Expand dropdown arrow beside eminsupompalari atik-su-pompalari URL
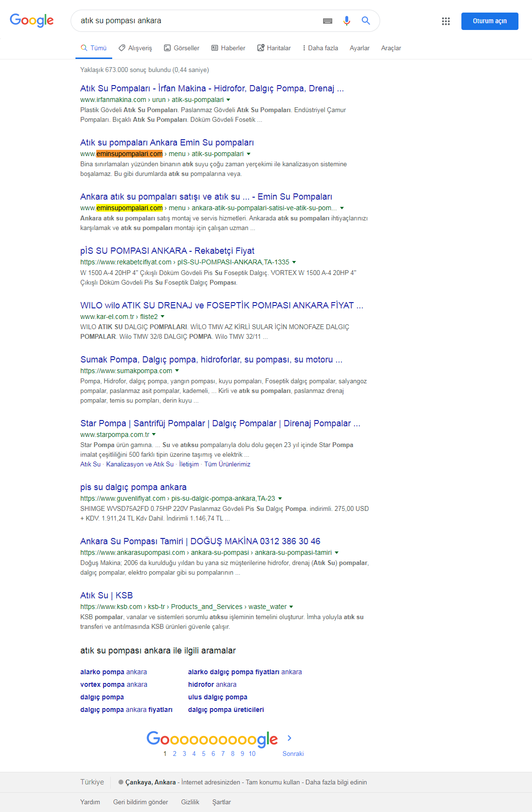The width and height of the screenshot is (532, 812). click(x=249, y=154)
